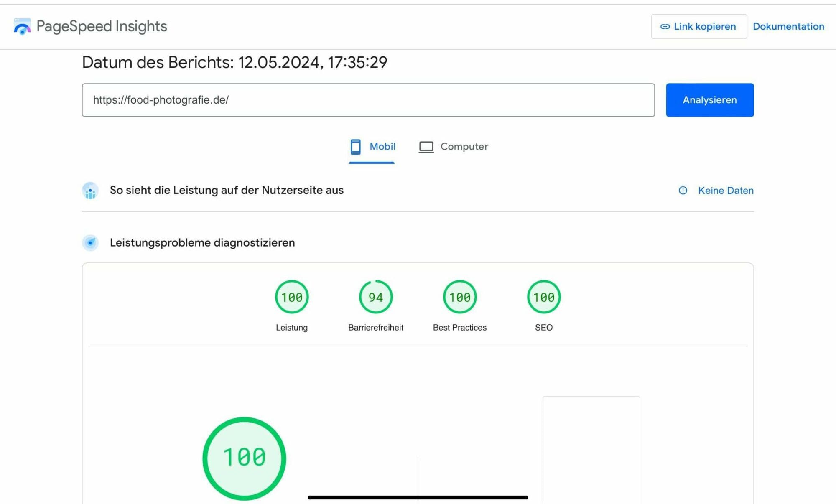
Task: Click the user experience section icon
Action: [x=90, y=191]
